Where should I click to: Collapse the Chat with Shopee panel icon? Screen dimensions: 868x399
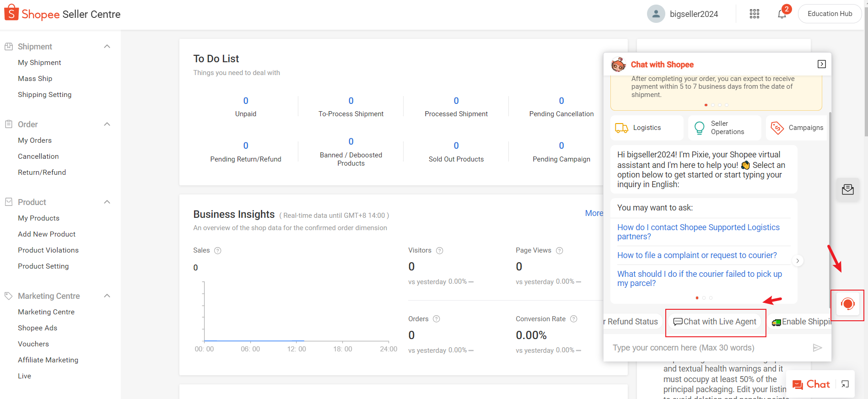(821, 65)
